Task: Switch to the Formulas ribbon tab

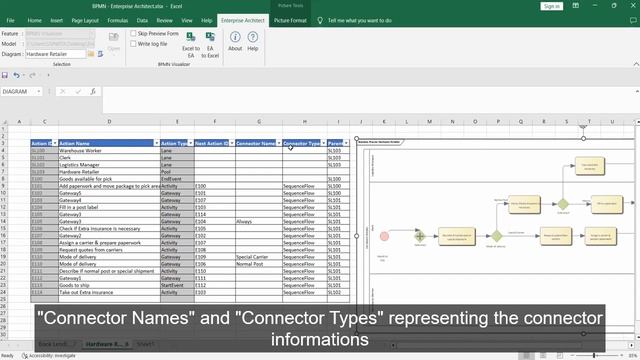Action: (118, 20)
